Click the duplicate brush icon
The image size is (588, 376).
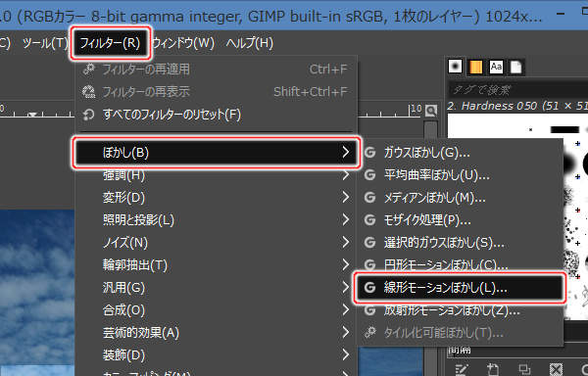524,370
